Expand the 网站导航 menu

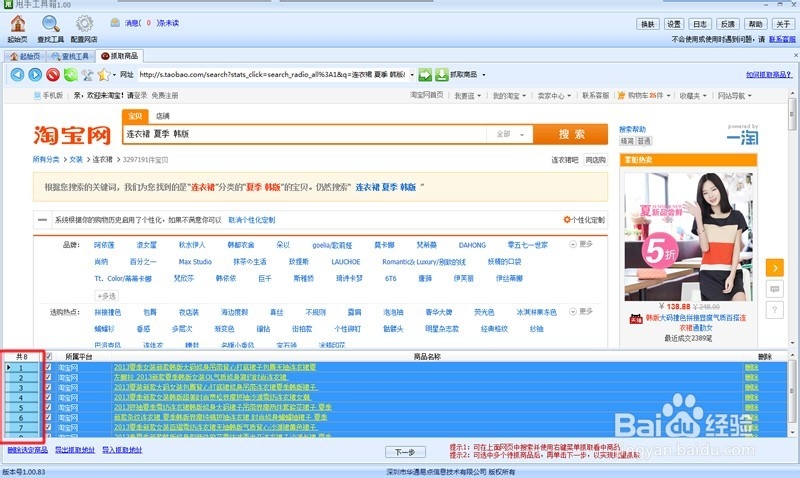click(735, 95)
